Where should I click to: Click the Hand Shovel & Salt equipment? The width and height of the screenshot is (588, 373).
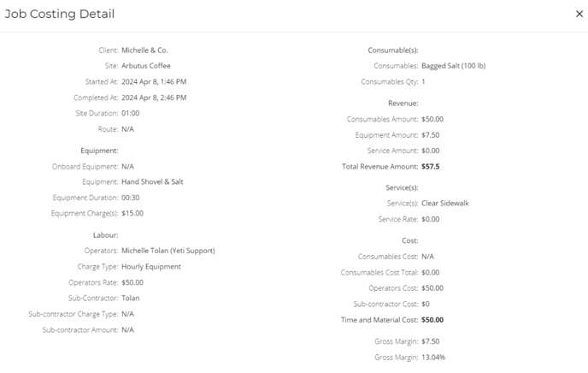[152, 182]
